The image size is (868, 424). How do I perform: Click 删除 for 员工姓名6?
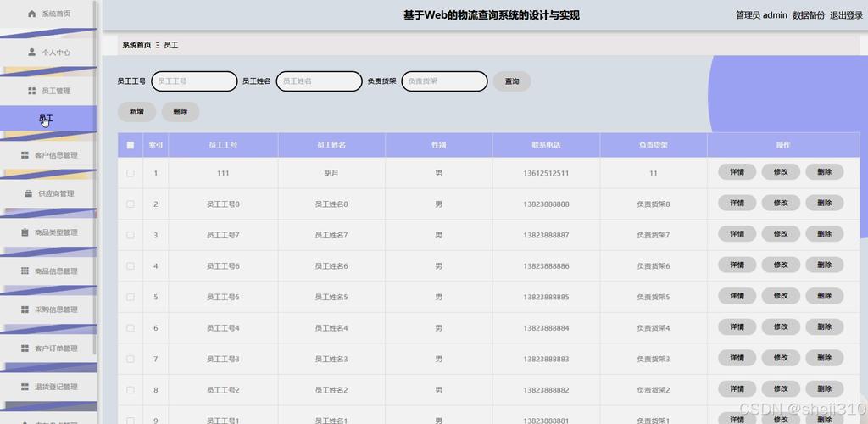[824, 265]
